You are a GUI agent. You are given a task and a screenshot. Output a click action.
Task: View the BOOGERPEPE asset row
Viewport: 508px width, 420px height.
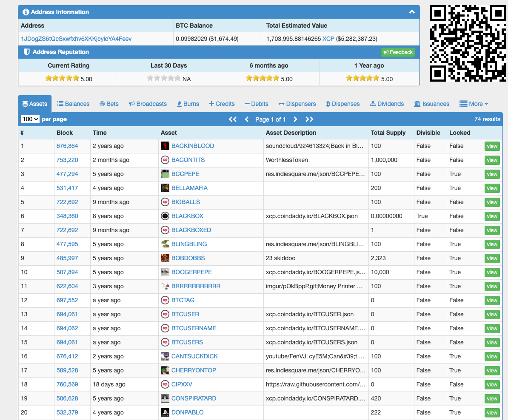(492, 272)
